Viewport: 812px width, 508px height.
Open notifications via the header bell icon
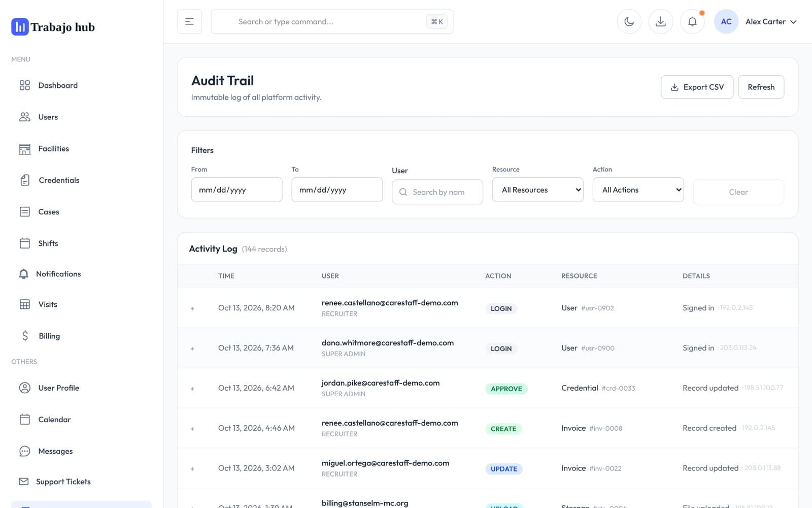692,21
